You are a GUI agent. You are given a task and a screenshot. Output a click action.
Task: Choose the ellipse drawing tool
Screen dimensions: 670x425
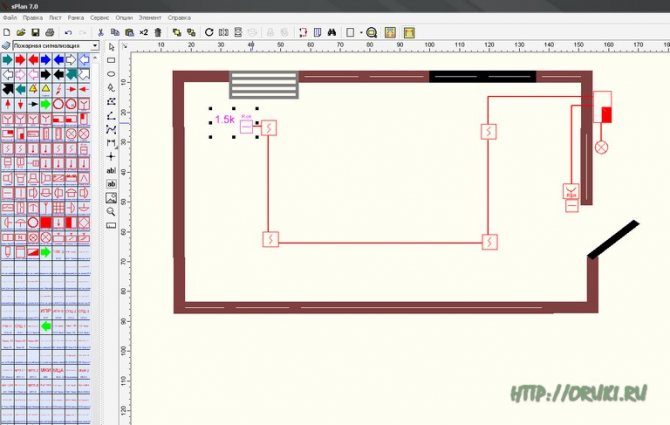tap(111, 74)
